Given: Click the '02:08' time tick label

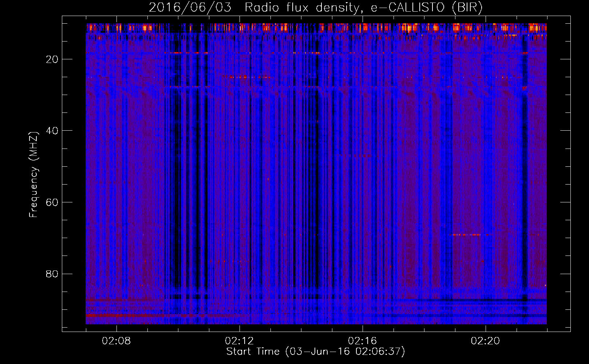Looking at the screenshot, I should coord(116,341).
